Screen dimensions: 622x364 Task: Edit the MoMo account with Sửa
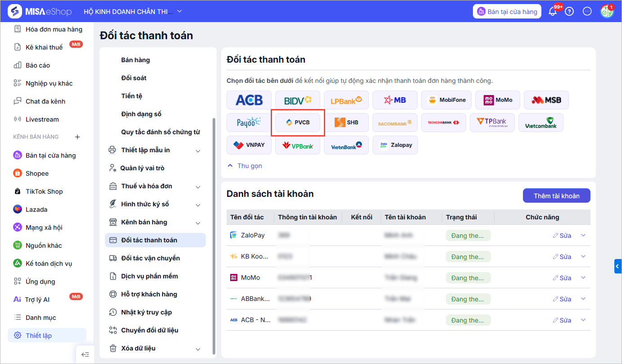562,278
